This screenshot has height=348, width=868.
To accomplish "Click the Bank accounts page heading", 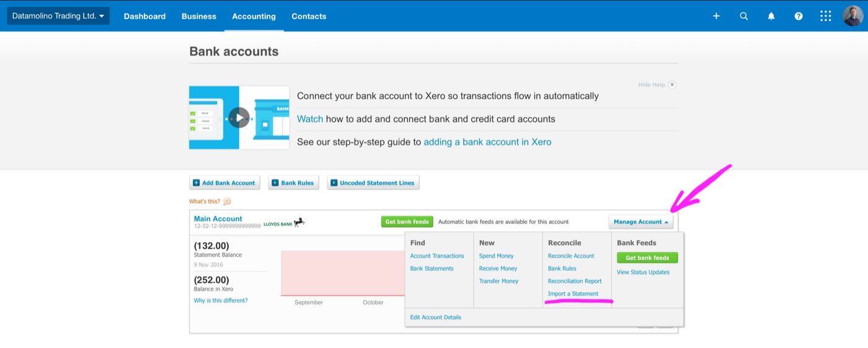I will 234,51.
